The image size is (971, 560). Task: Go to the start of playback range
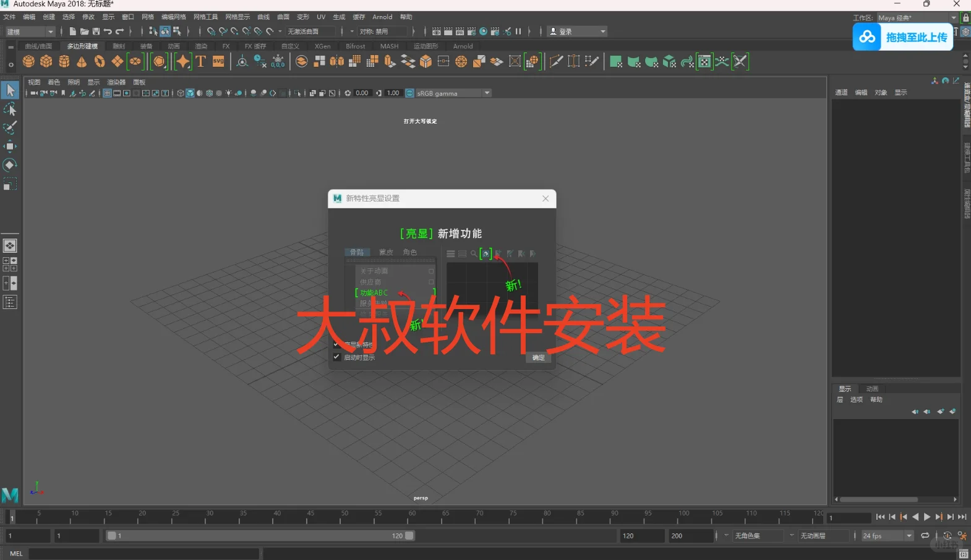pyautogui.click(x=880, y=517)
